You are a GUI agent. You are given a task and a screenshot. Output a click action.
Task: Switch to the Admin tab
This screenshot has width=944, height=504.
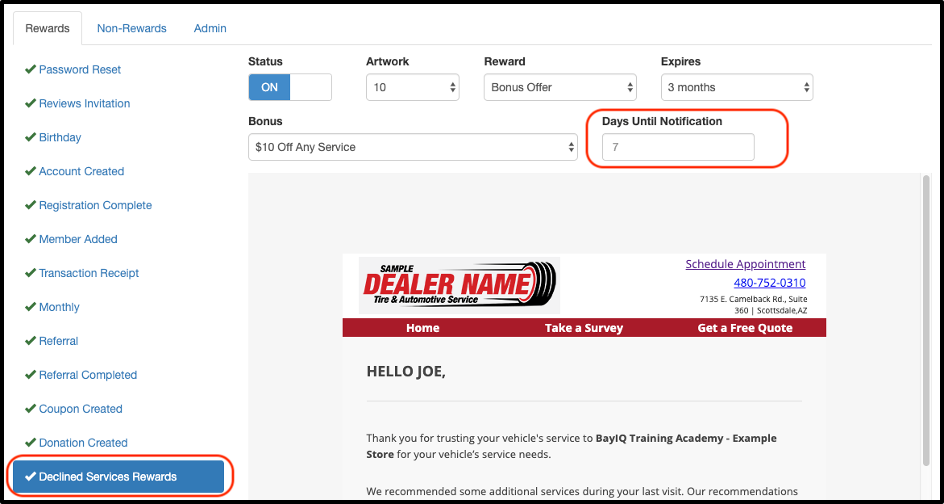210,28
